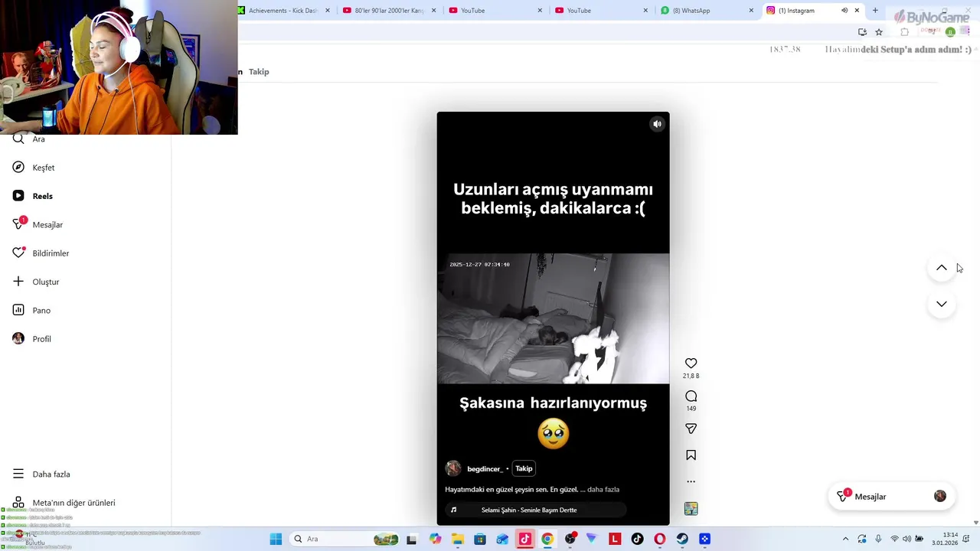Open the audio thumbnail beside the reel

click(x=691, y=509)
